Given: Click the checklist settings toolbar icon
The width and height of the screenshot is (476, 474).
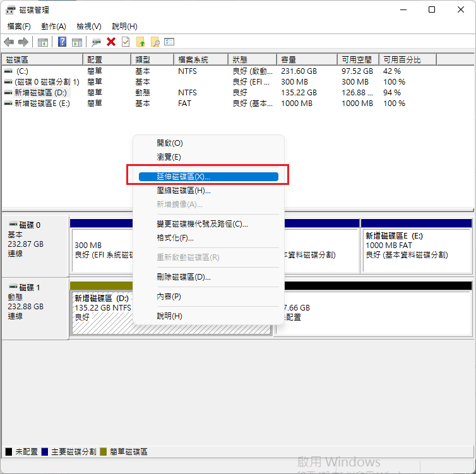Looking at the screenshot, I should click(169, 42).
